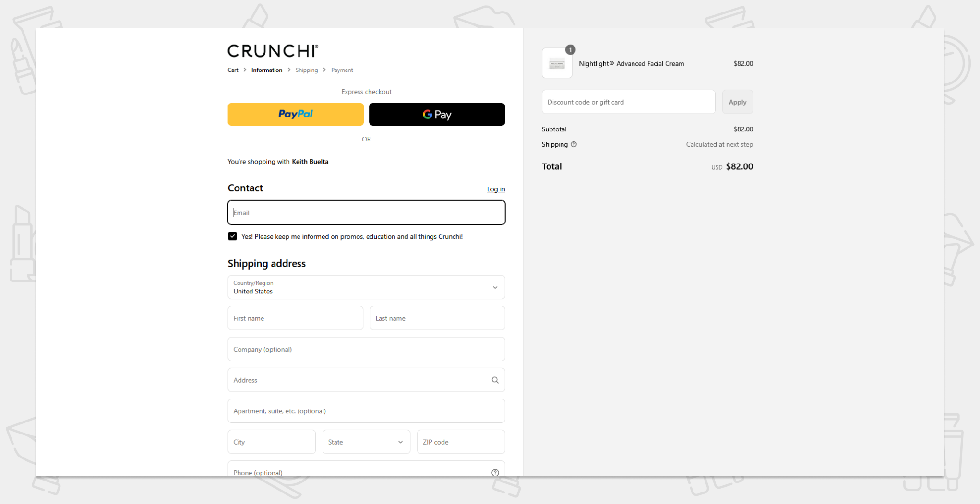Click the First name field
This screenshot has height=504, width=980.
(x=295, y=318)
